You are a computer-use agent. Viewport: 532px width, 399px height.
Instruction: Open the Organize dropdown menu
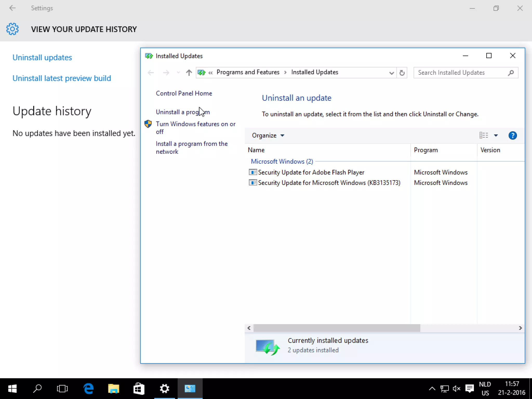[x=268, y=135]
